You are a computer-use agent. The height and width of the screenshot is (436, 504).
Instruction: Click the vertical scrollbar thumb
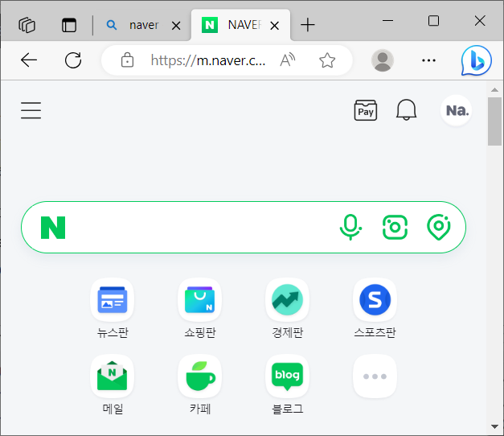494,121
